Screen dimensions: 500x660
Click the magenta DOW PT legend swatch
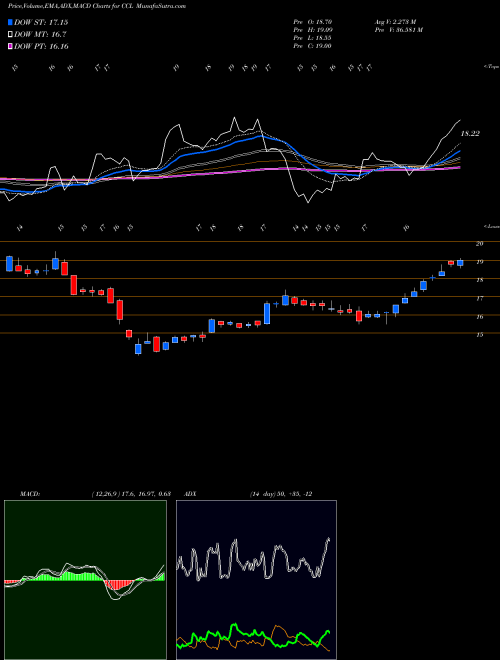pyautogui.click(x=10, y=46)
